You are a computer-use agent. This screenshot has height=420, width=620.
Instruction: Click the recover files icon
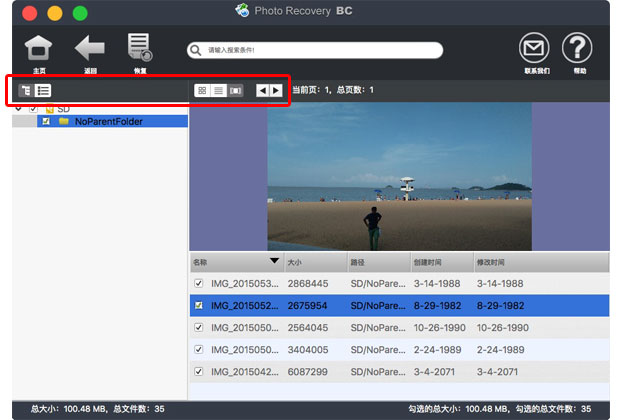click(140, 47)
